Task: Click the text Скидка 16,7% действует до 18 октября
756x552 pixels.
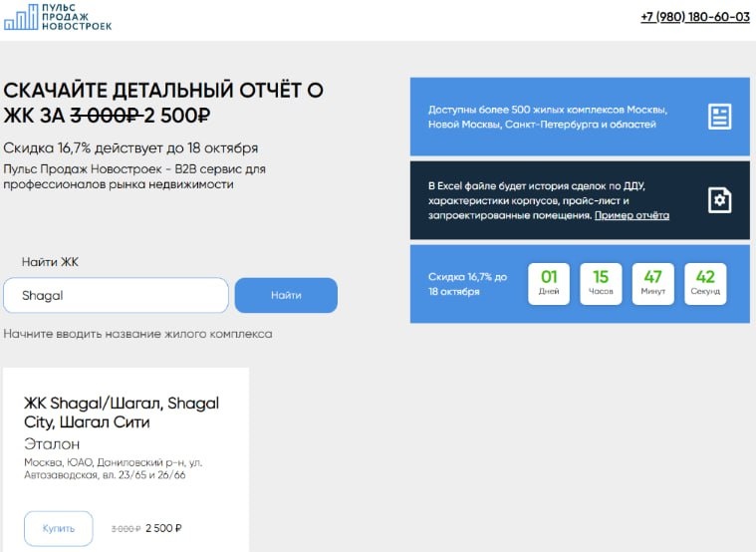Action: 130,147
